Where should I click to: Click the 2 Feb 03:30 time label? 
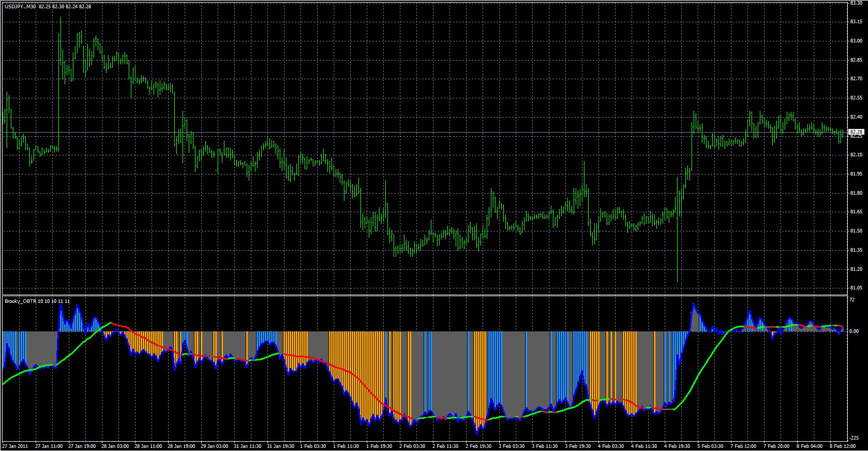point(413,446)
